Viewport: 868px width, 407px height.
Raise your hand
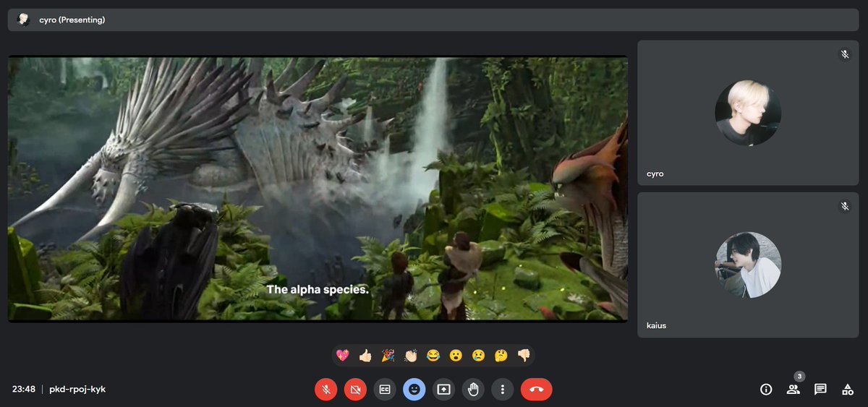(473, 389)
